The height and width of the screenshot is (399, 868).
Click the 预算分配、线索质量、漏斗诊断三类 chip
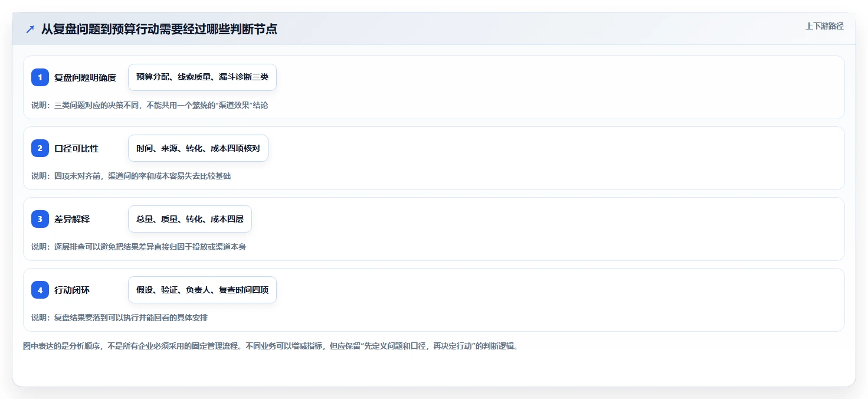202,77
